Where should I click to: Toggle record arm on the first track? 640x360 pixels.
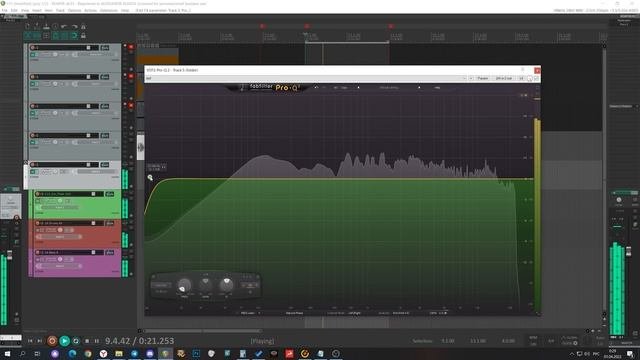point(32,48)
